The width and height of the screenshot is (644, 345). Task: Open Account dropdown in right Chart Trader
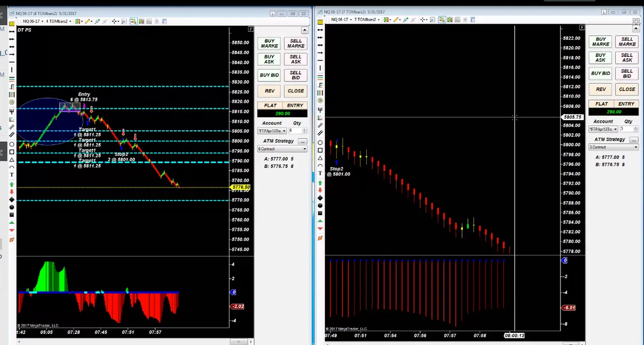click(x=603, y=129)
